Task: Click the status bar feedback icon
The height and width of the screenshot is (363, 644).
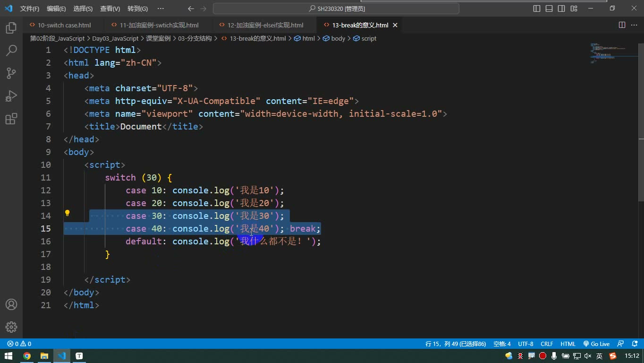Action: pyautogui.click(x=620, y=344)
